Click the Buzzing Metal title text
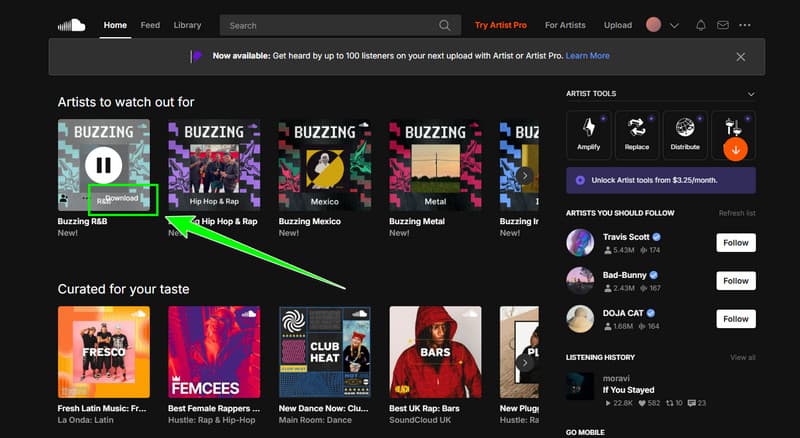The height and width of the screenshot is (438, 800). coord(417,221)
